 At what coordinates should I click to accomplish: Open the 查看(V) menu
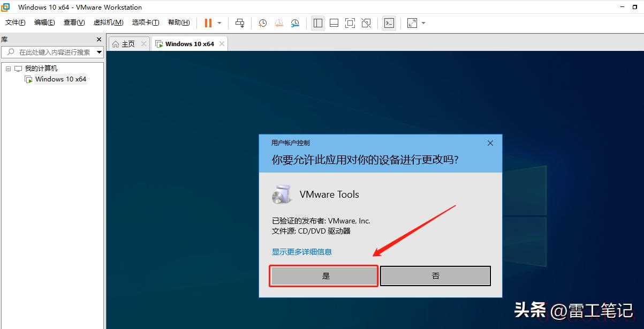pyautogui.click(x=74, y=23)
